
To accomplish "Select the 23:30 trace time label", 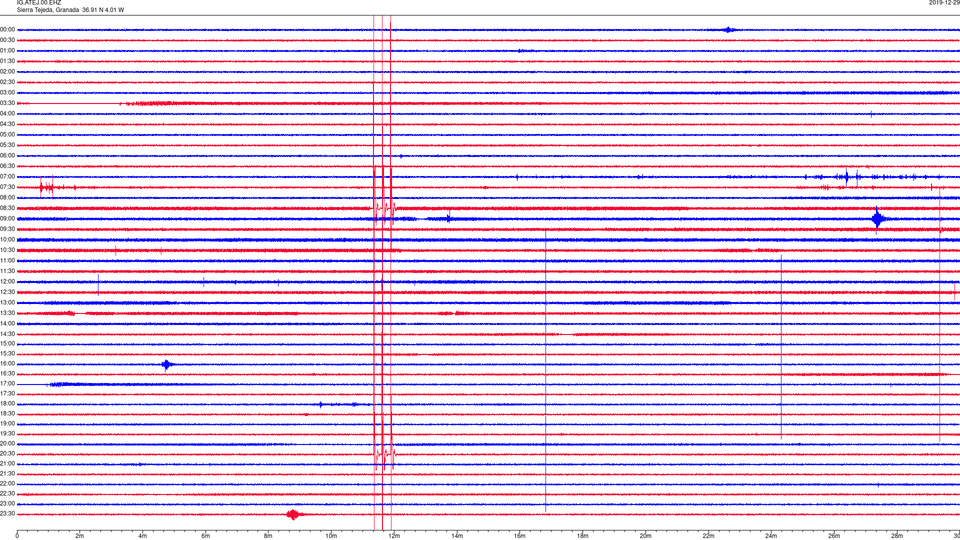I will point(7,514).
